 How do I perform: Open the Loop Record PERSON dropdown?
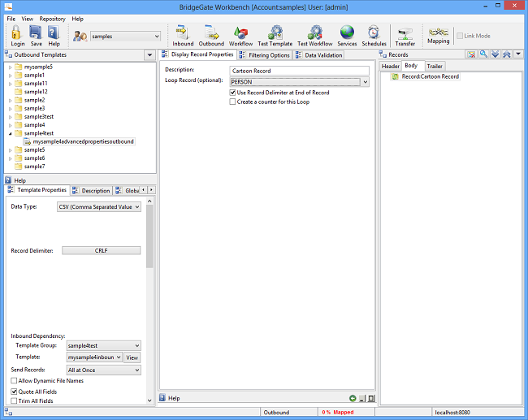(x=366, y=82)
